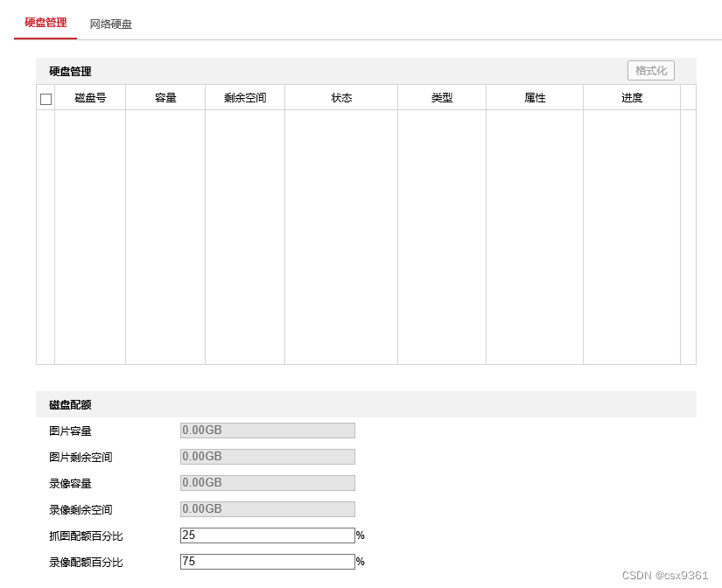The width and height of the screenshot is (722, 588).
Task: Click the 进度 column header
Action: click(x=632, y=98)
